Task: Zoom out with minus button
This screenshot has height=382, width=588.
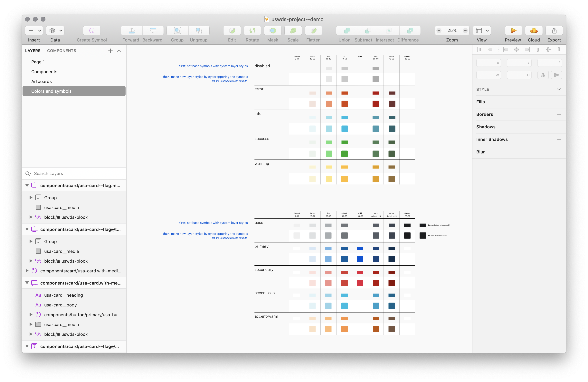Action: pos(439,31)
